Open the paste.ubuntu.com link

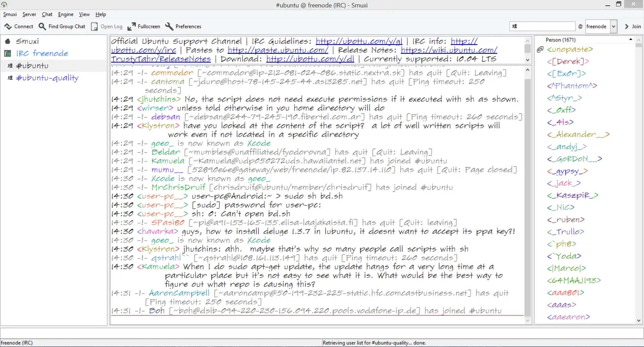click(x=278, y=50)
